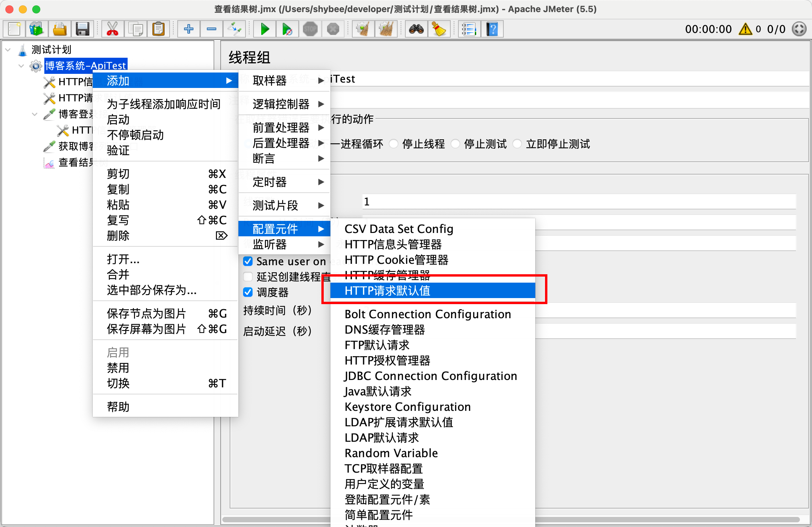Click the Copy toolbar icon
The image size is (812, 527).
tap(135, 29)
